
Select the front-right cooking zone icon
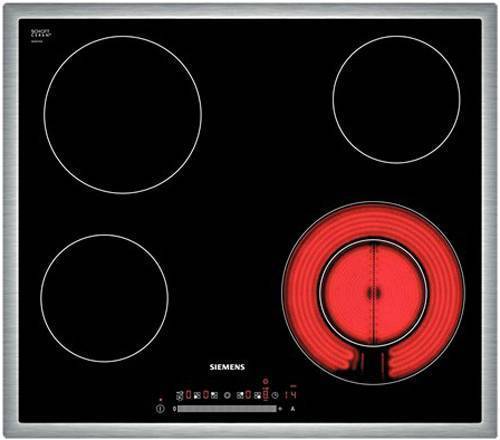pyautogui.click(x=257, y=395)
